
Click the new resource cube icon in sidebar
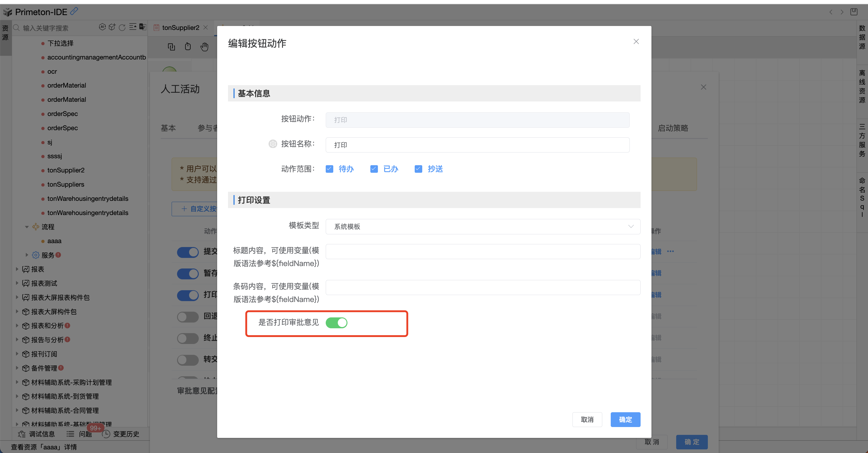pyautogui.click(x=112, y=27)
